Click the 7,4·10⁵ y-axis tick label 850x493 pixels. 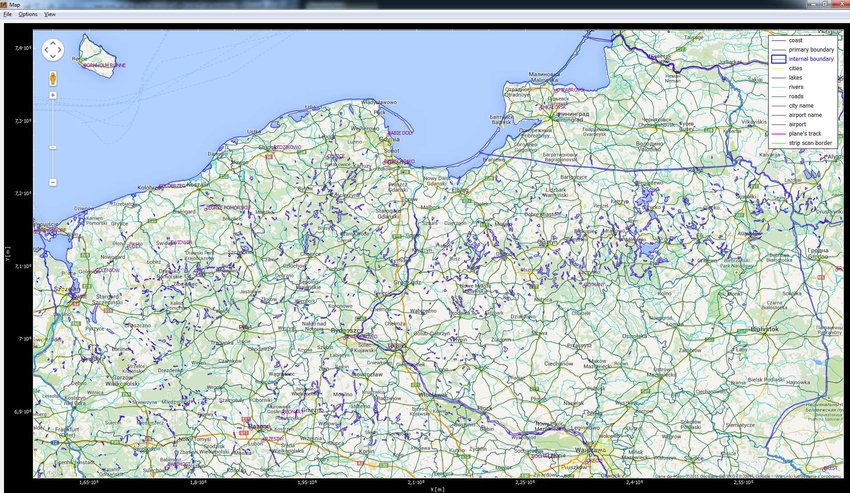[x=23, y=48]
